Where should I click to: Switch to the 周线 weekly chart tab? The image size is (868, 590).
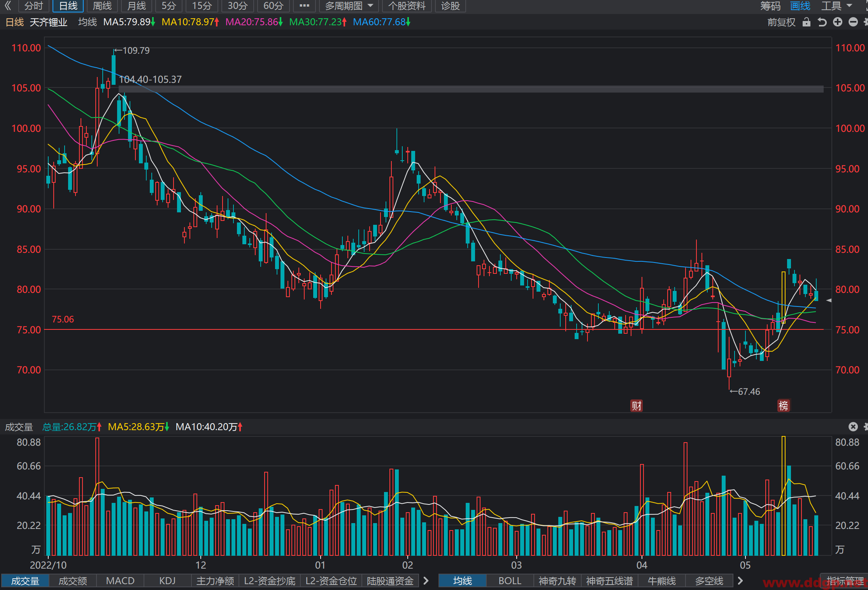pos(102,6)
